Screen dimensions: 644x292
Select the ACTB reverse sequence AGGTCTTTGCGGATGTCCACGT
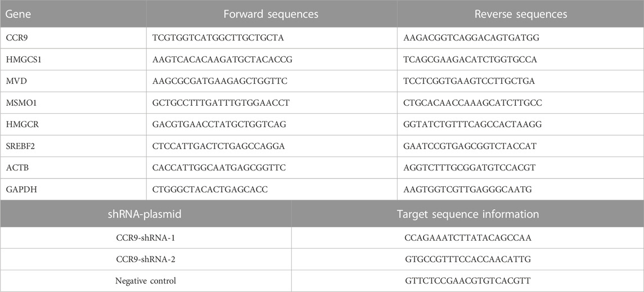471,168
